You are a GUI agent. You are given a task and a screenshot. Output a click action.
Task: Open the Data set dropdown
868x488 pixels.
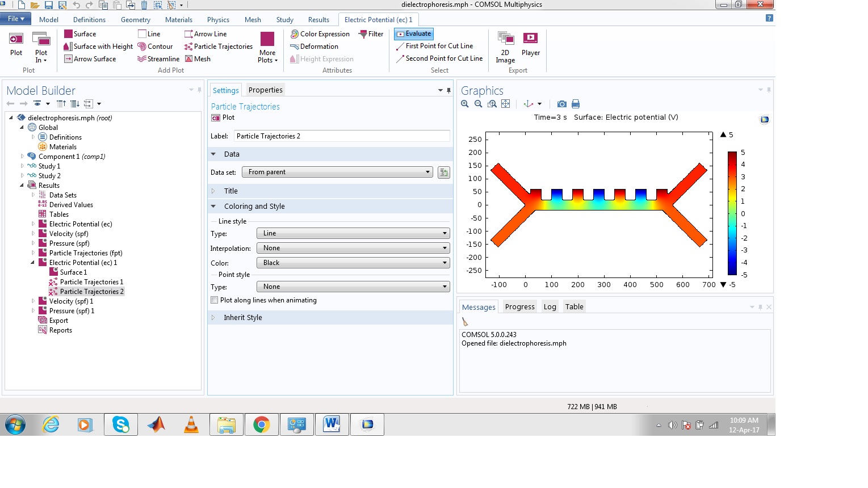pyautogui.click(x=337, y=172)
